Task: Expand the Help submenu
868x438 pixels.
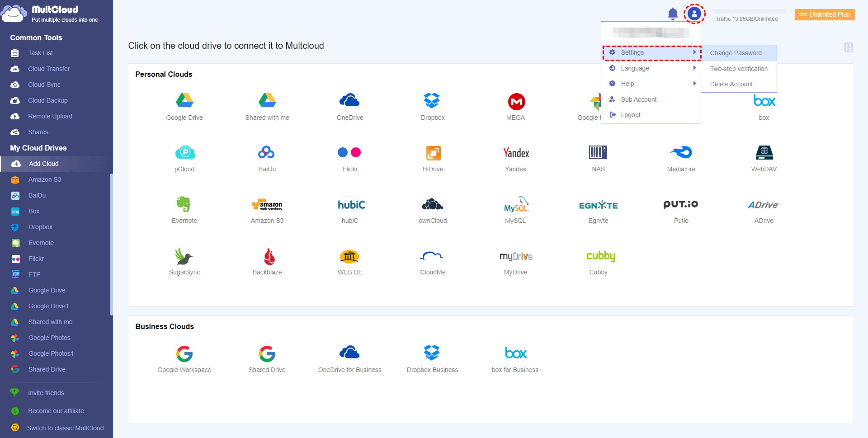Action: (651, 84)
